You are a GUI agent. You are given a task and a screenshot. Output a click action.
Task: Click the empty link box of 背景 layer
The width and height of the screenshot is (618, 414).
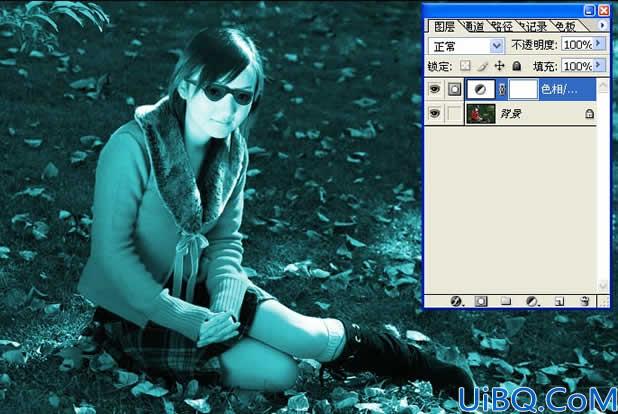point(454,114)
